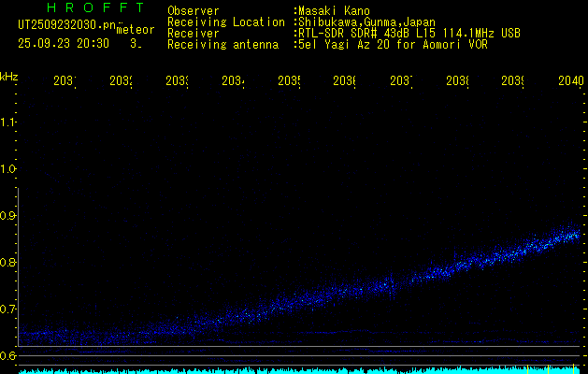Select the Receiving Location label
Screen dimensions: 588x374
point(226,22)
